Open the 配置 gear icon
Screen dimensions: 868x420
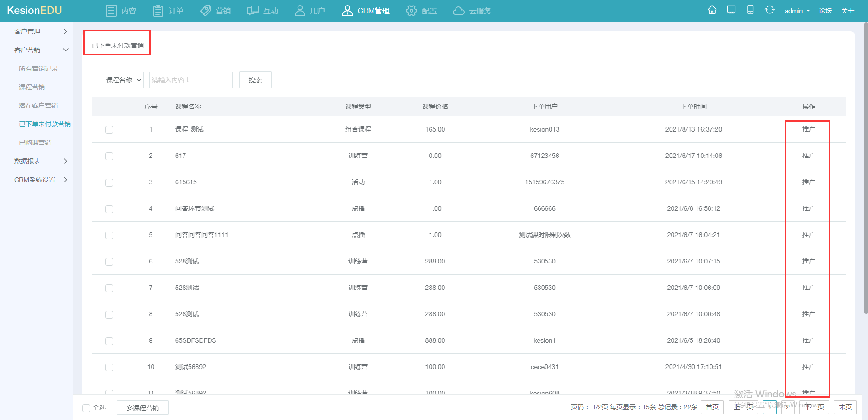(412, 11)
